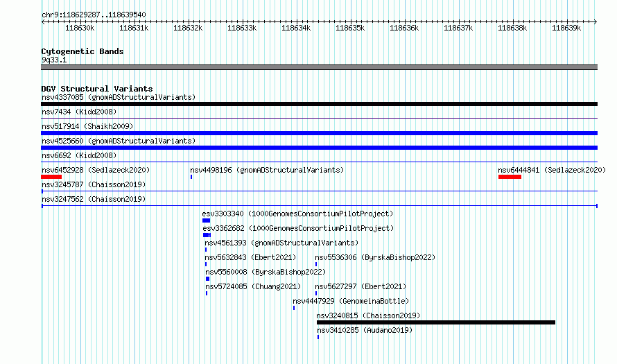617x364 pixels.
Task: Open nsv4561393 gnomADStructuralVariants label
Action: (281, 243)
